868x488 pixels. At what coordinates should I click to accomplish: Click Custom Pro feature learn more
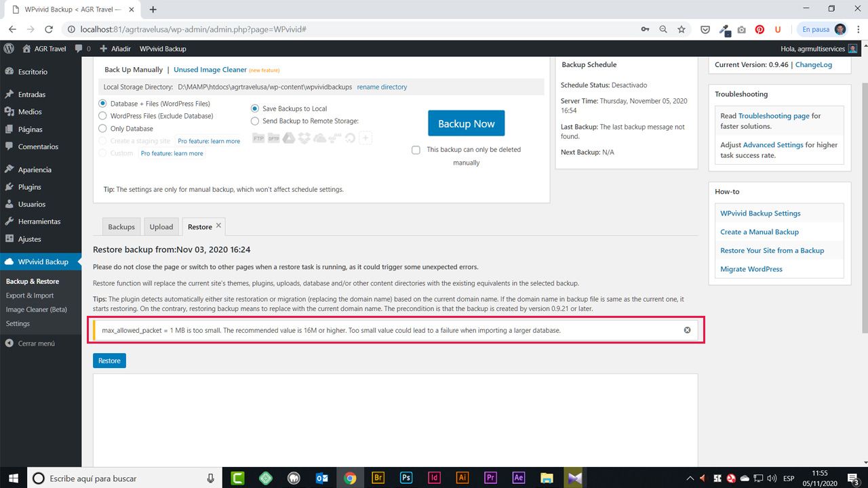[x=172, y=153]
